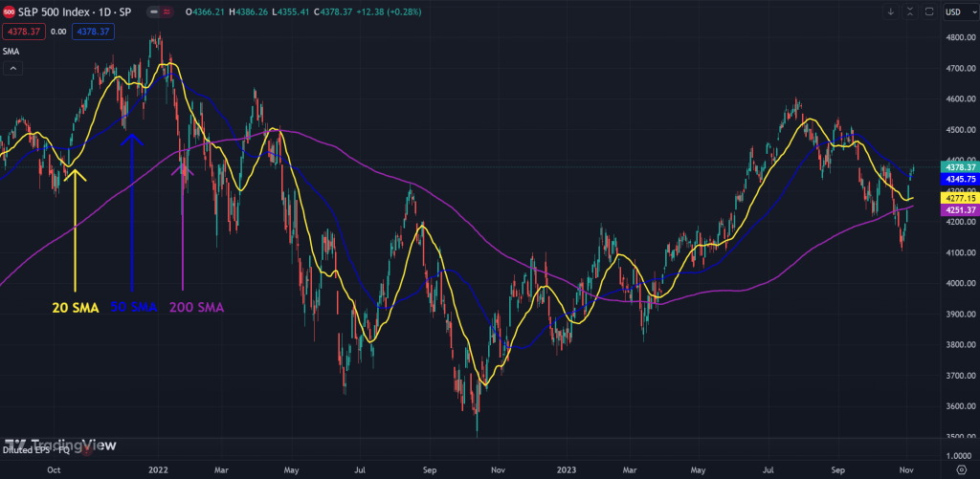This screenshot has height=479, width=980.
Task: Click the maximize chart frame icon
Action: [x=928, y=11]
